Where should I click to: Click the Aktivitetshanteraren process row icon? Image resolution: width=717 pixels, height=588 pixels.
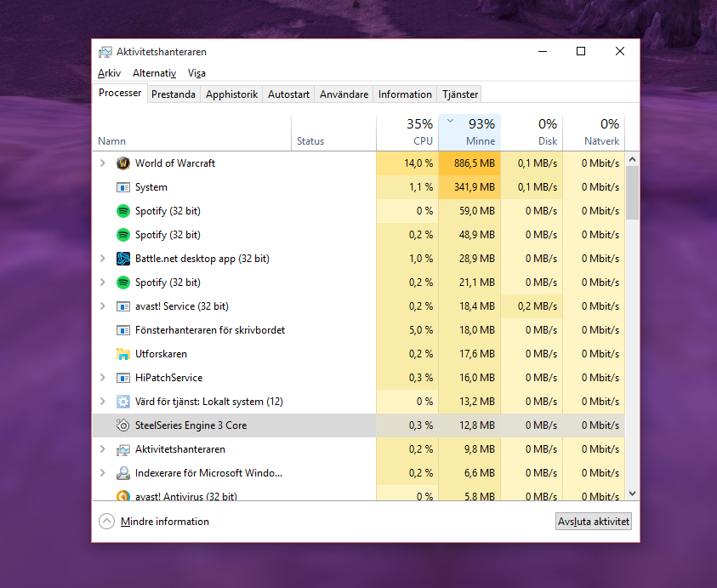(123, 449)
